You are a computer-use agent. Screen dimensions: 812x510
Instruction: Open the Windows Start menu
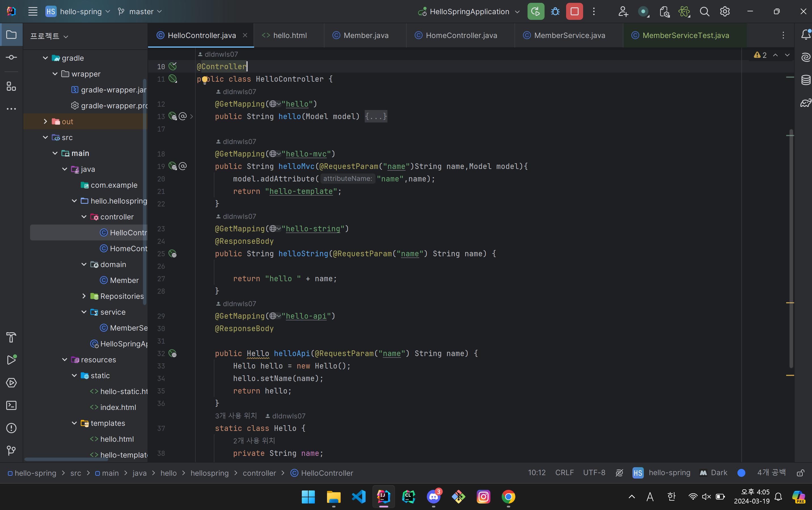[308, 496]
